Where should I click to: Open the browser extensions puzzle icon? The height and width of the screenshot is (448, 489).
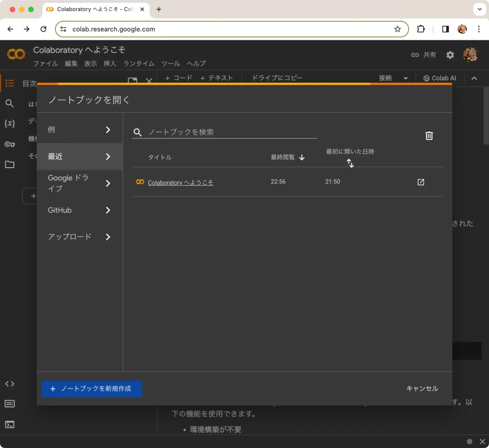coord(421,29)
